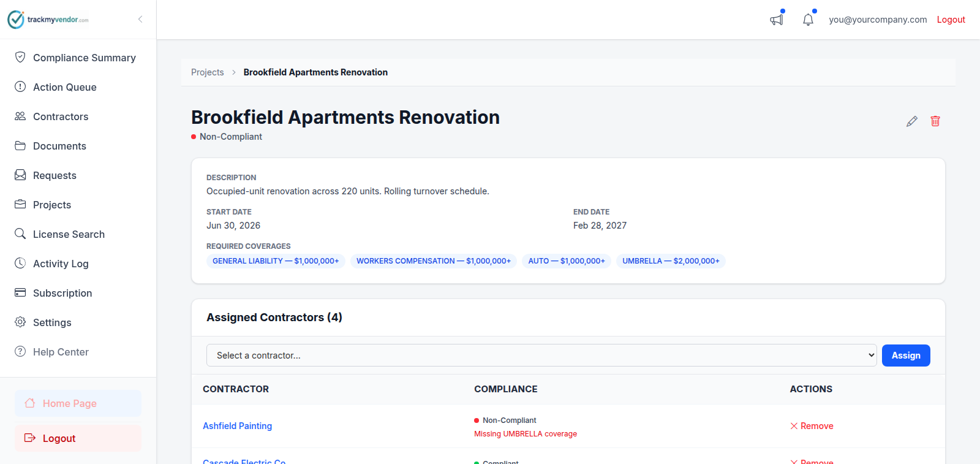
Task: Click the end date Feb 28, 2027
Action: (x=600, y=226)
